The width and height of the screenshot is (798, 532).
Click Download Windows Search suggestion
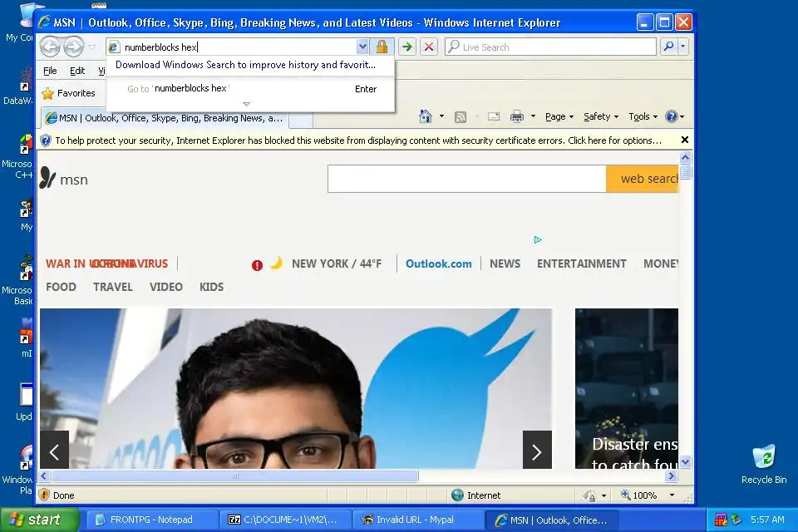[x=245, y=65]
